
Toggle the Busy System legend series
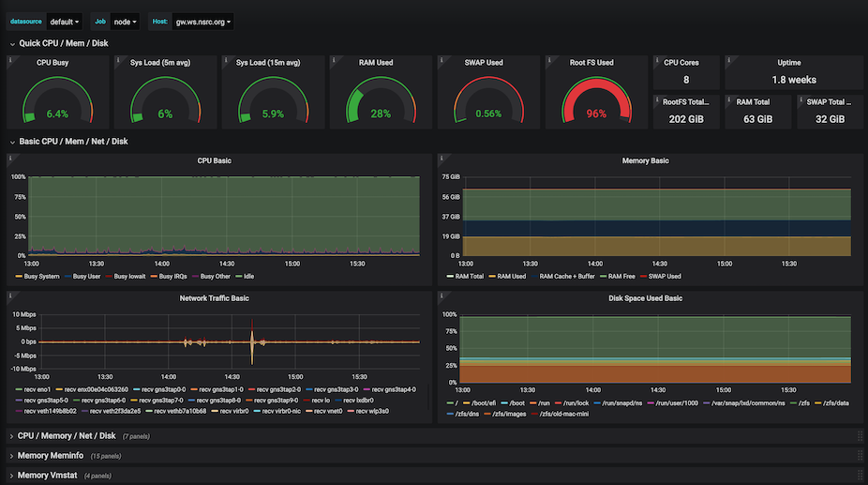(x=42, y=277)
